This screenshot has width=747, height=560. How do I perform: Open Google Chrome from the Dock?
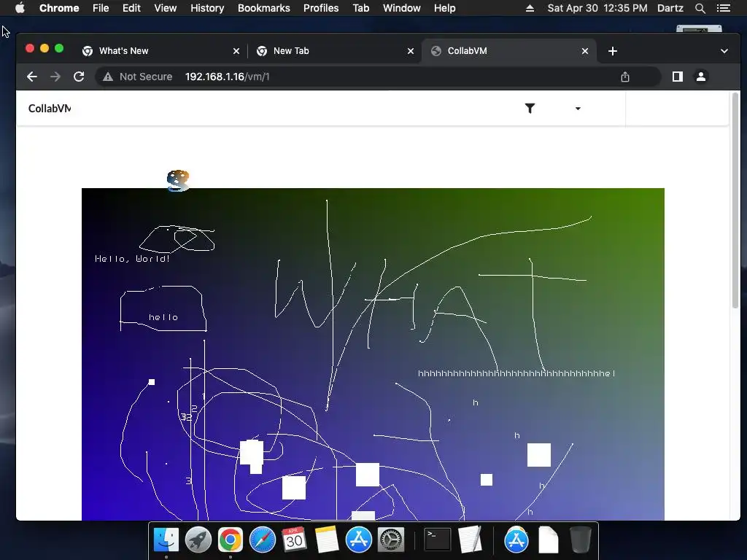coord(230,540)
